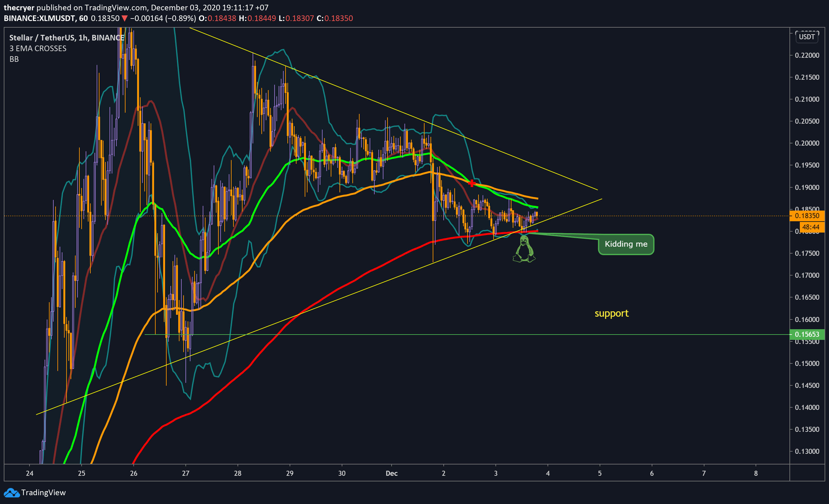The image size is (829, 504).
Task: Click the date 8 on time axis
Action: pos(756,473)
